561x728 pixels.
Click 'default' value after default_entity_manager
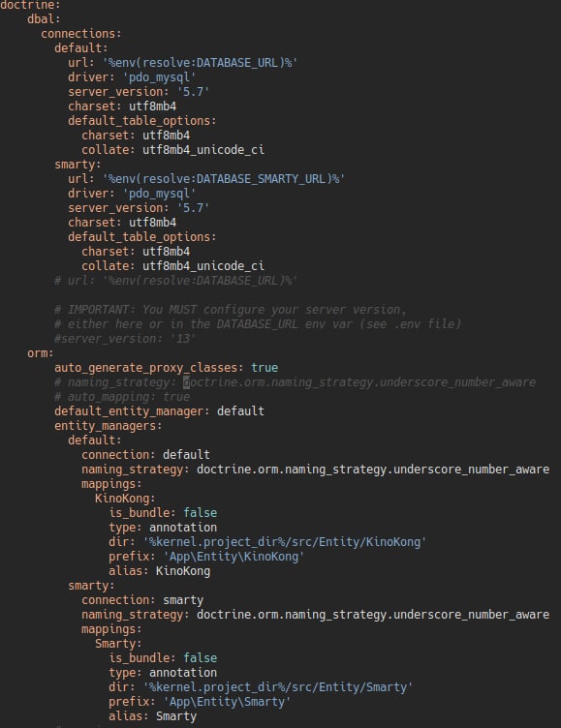(x=240, y=411)
